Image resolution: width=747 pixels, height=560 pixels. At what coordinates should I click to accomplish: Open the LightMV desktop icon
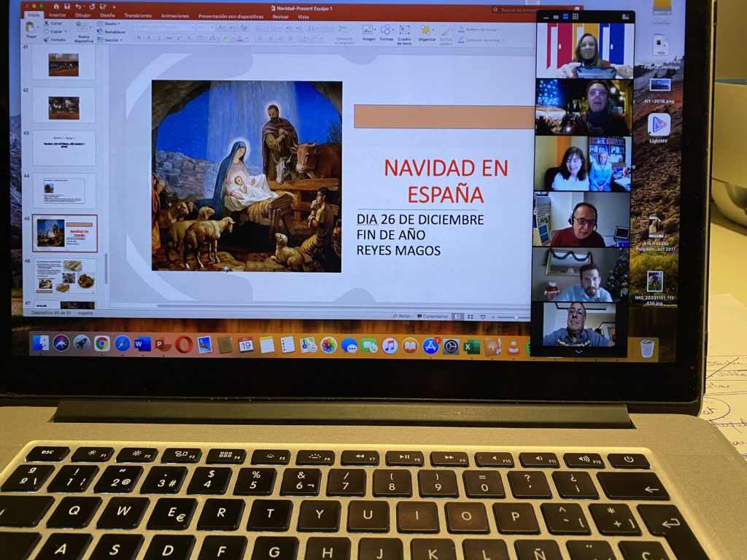click(x=659, y=128)
